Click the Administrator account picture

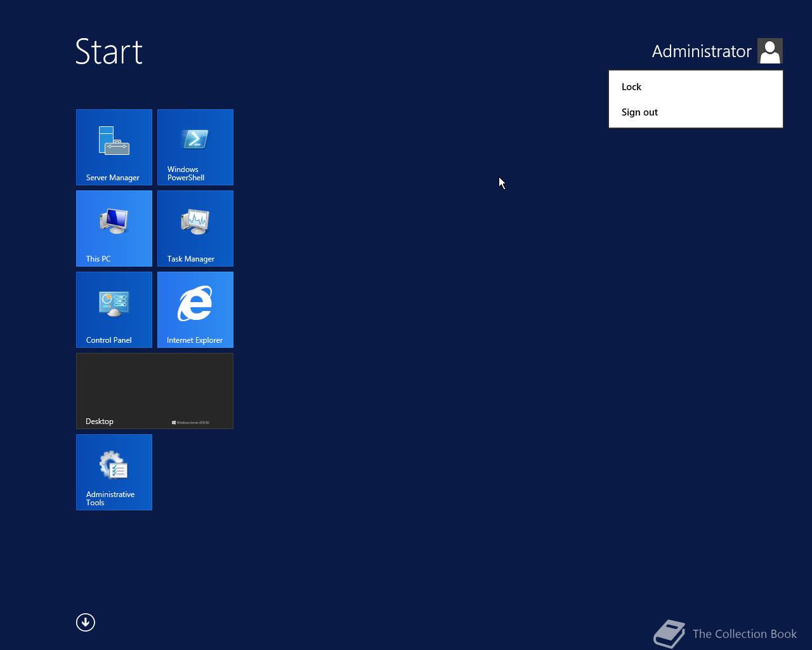coord(770,51)
